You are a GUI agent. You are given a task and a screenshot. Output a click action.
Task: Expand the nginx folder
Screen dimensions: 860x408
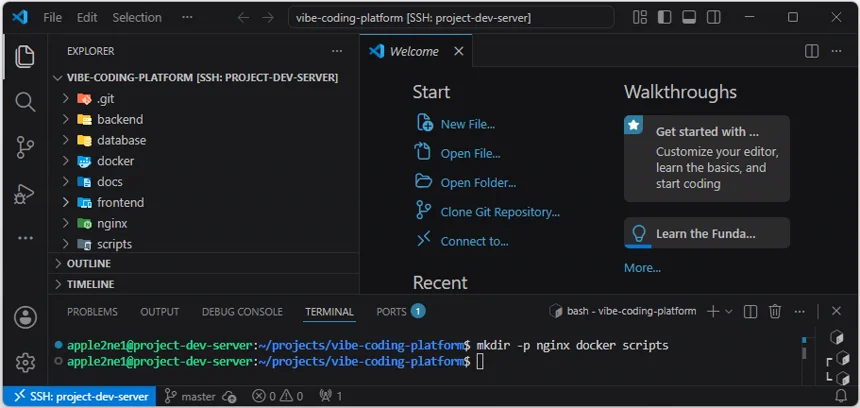coord(203,224)
